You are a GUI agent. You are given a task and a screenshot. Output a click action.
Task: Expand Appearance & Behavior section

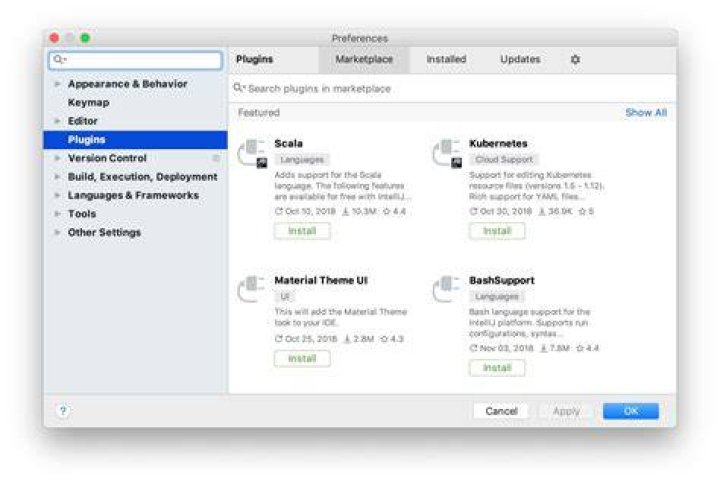coord(57,84)
